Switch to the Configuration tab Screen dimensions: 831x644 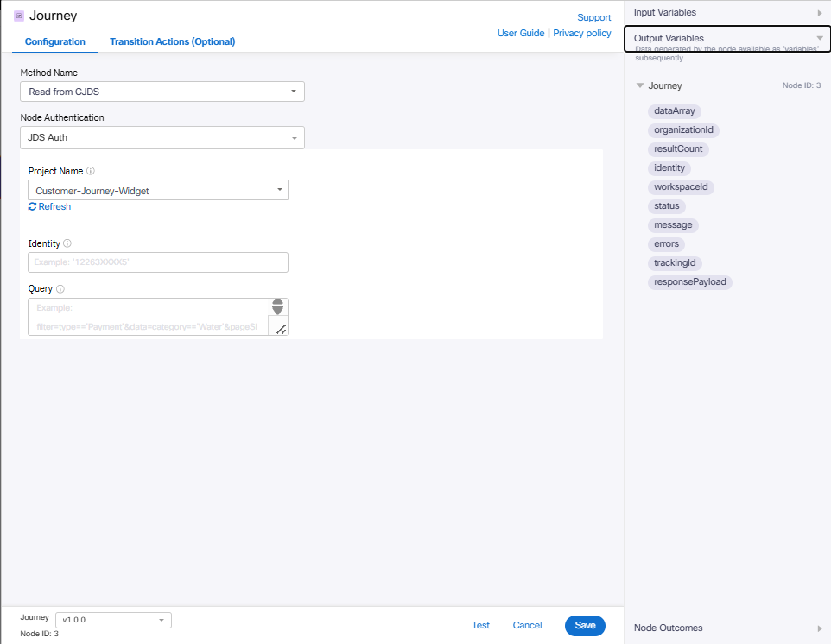click(55, 41)
